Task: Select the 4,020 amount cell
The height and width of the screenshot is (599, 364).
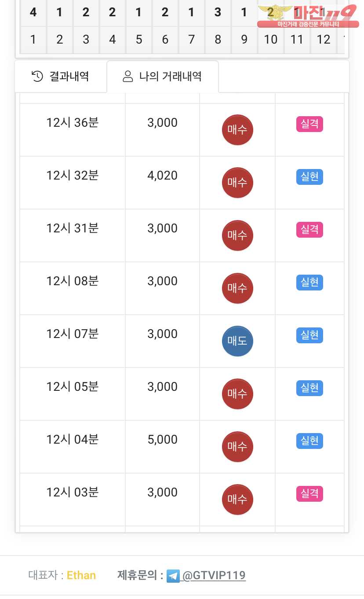Action: [162, 176]
